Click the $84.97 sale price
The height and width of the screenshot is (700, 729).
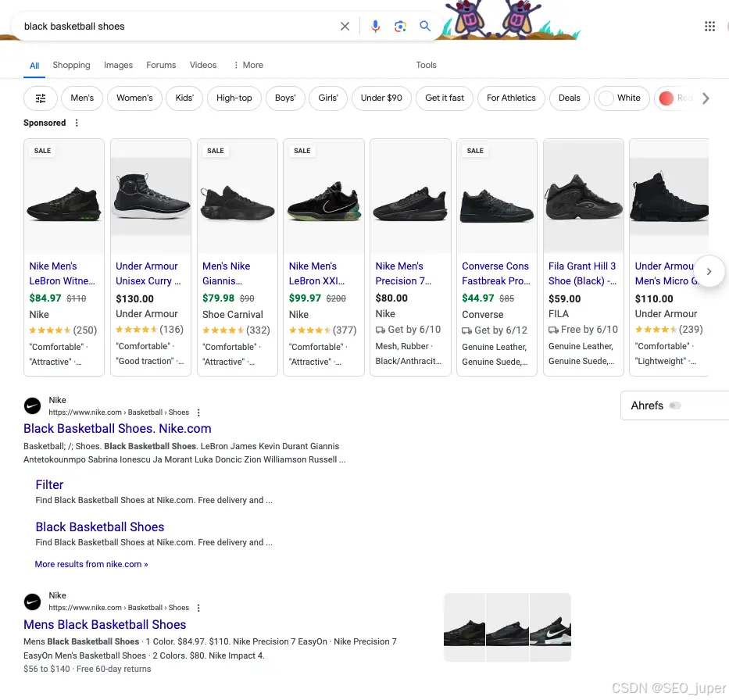point(45,298)
